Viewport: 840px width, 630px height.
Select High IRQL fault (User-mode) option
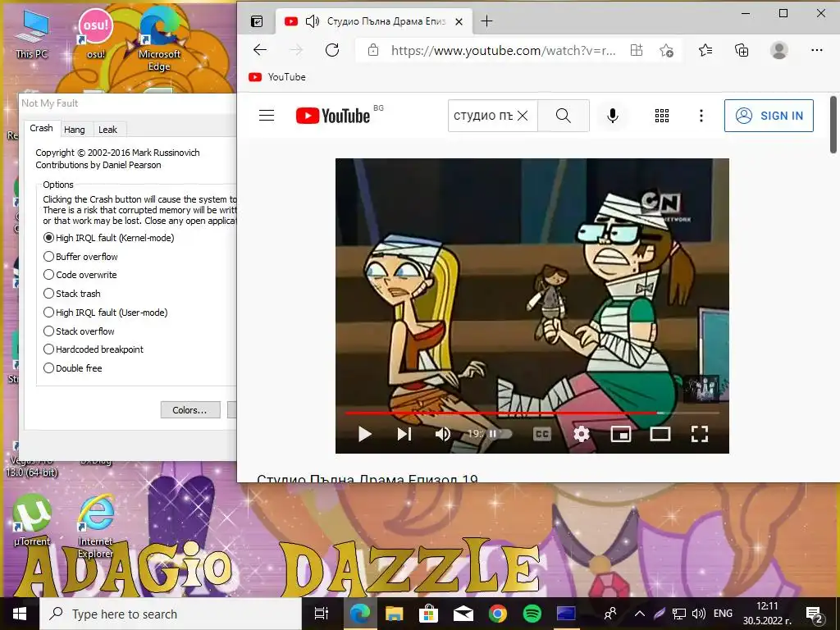coord(106,313)
